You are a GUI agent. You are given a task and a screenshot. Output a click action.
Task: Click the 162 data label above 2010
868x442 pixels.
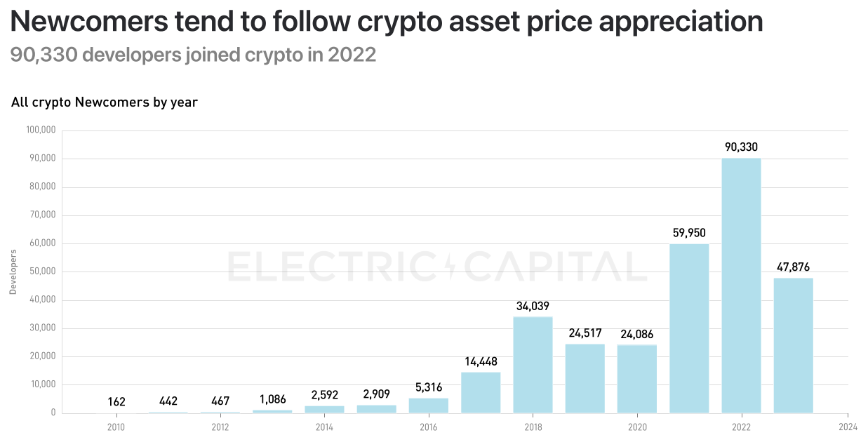pos(116,402)
